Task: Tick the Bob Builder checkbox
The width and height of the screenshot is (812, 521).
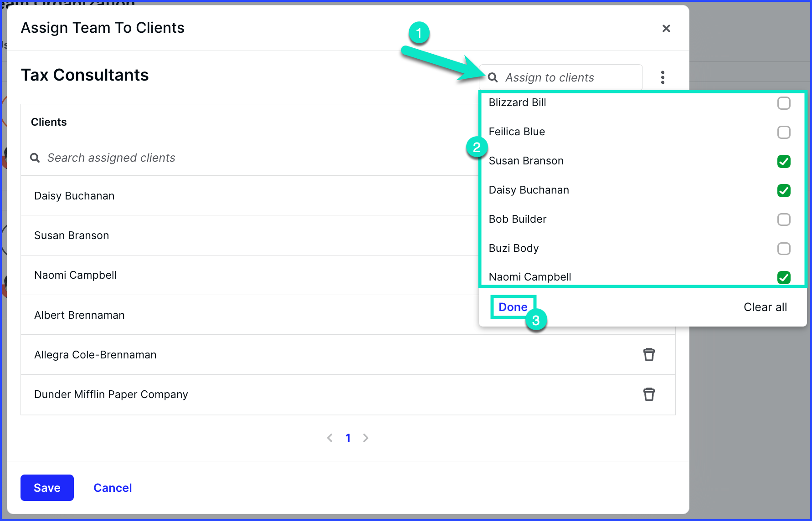Action: [x=784, y=220]
